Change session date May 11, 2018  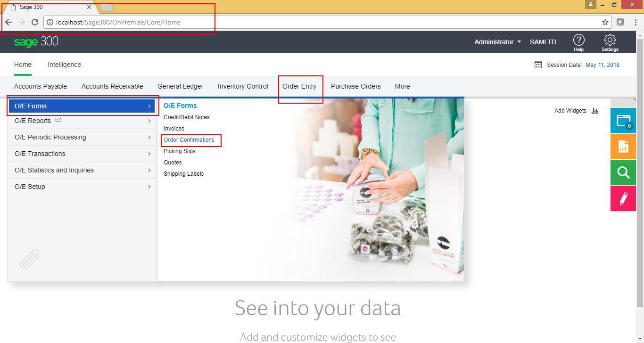603,65
